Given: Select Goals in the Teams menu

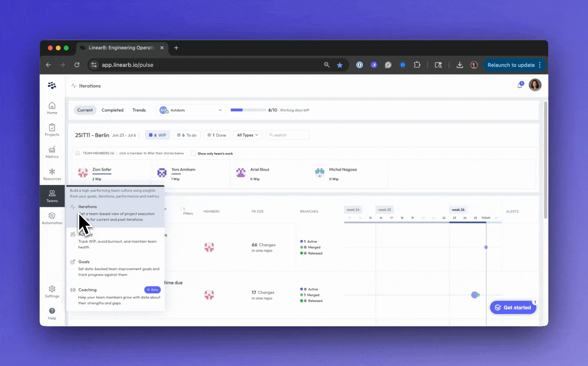Looking at the screenshot, I should (x=115, y=268).
